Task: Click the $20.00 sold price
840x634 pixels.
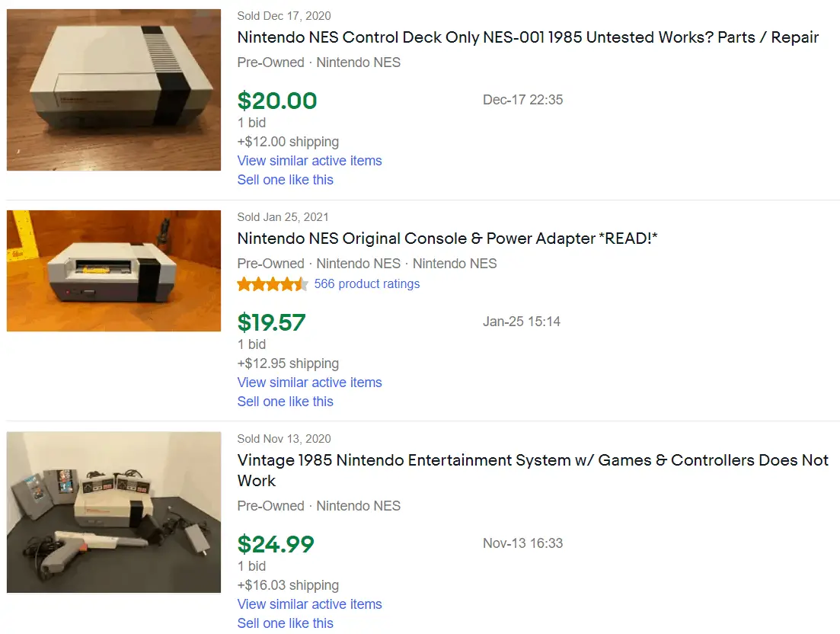Action: (277, 100)
